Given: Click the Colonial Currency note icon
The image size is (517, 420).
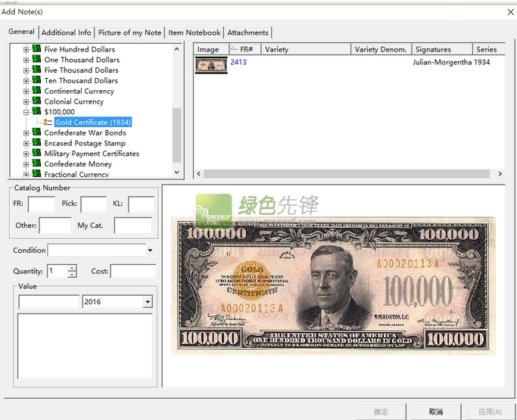Looking at the screenshot, I should tap(36, 101).
